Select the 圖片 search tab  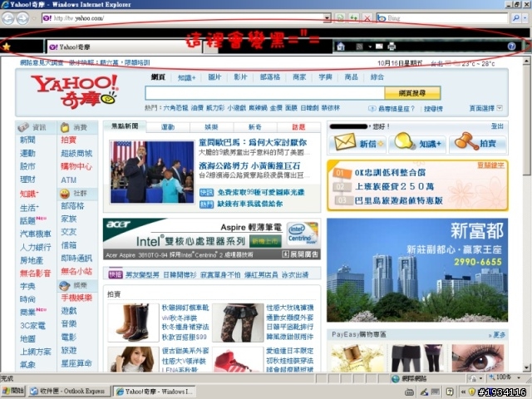(214, 77)
